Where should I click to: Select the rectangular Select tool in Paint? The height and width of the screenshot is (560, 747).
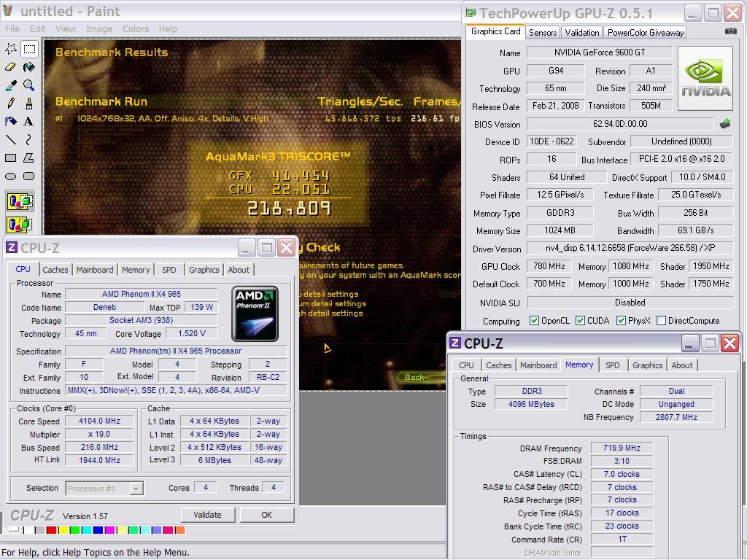pyautogui.click(x=29, y=49)
